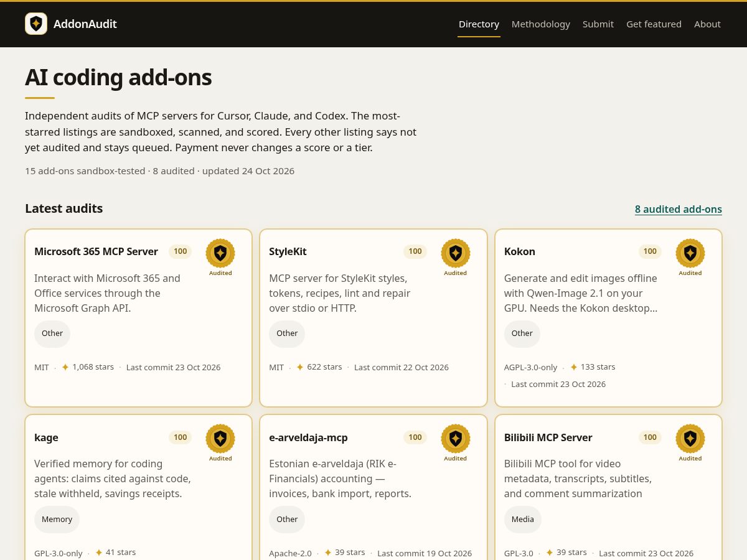
Task: Open the About nav item
Action: 707,24
